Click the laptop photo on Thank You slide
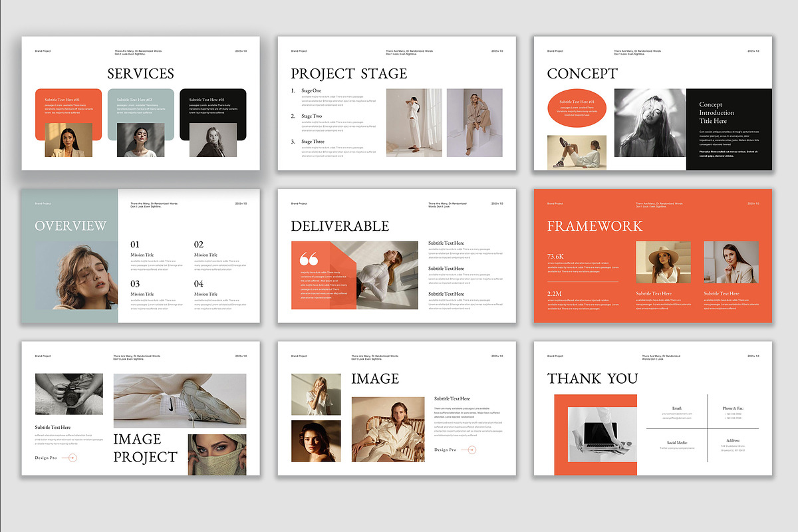The height and width of the screenshot is (532, 798). coord(602,434)
